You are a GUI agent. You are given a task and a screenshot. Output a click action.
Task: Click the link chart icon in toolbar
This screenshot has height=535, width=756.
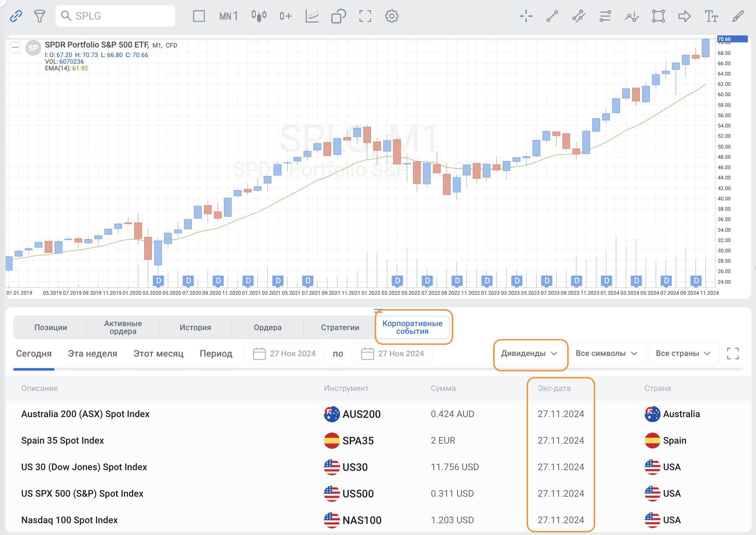tap(16, 16)
